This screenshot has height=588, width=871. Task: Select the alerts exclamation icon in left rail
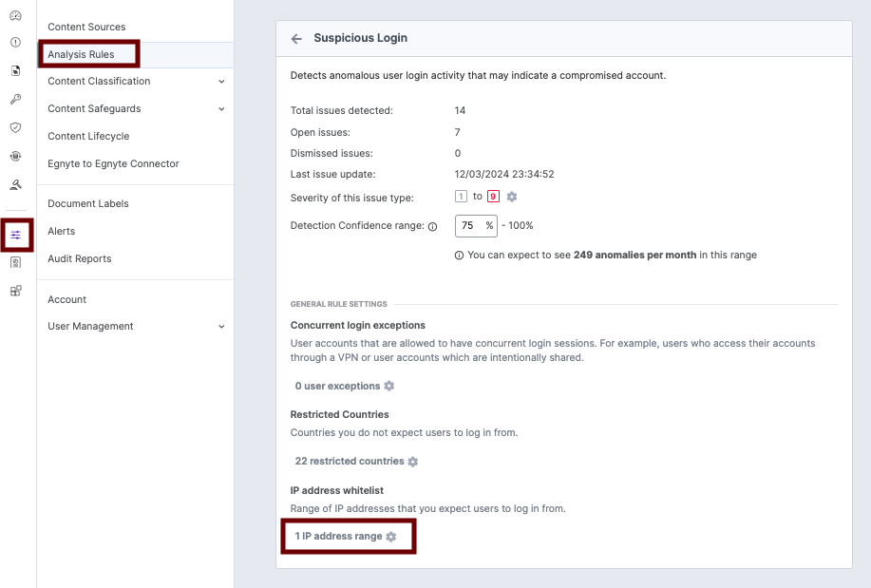[x=14, y=42]
